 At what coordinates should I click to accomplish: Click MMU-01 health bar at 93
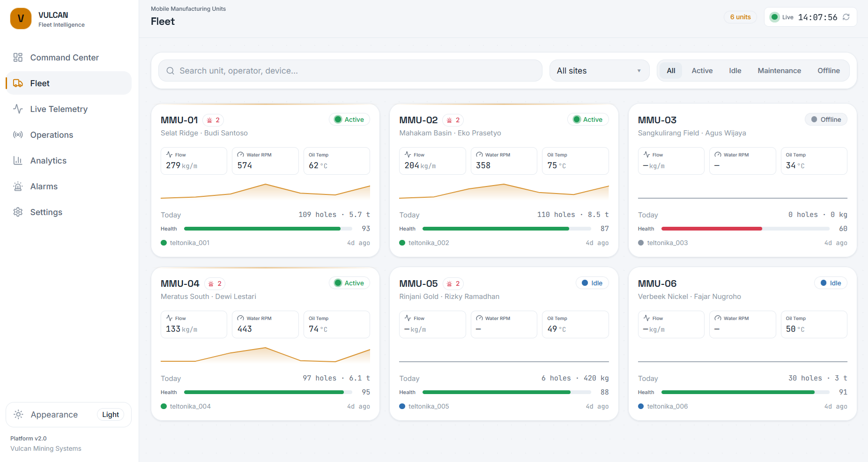click(268, 229)
